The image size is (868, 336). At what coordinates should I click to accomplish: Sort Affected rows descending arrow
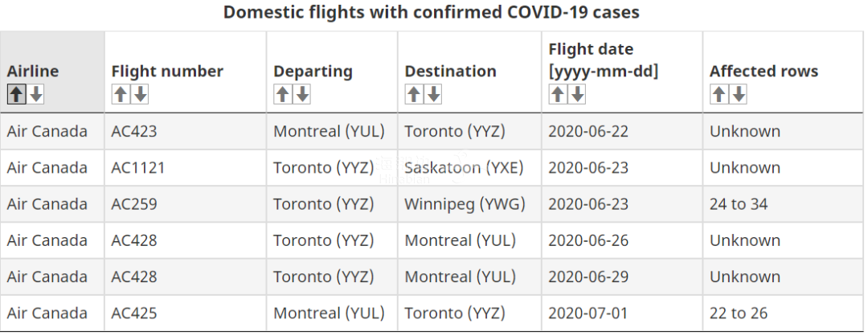pyautogui.click(x=739, y=95)
